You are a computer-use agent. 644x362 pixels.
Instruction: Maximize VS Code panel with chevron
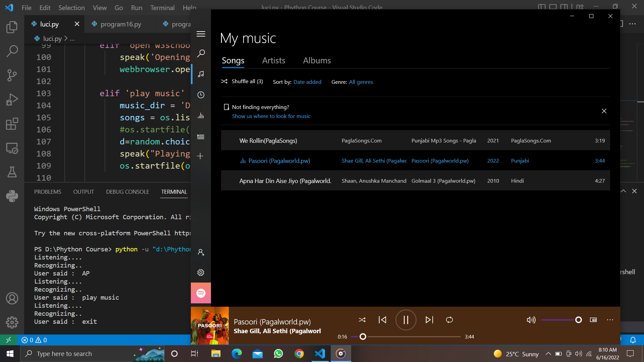(623, 191)
